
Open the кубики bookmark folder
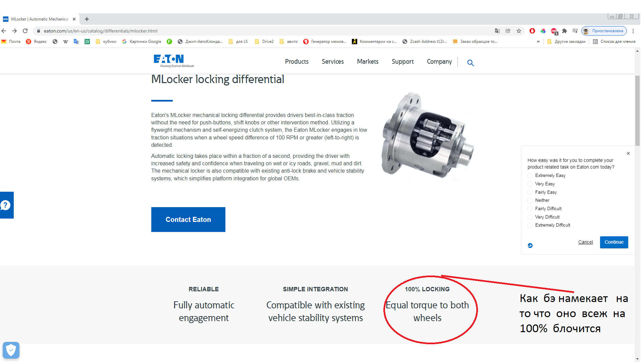106,42
